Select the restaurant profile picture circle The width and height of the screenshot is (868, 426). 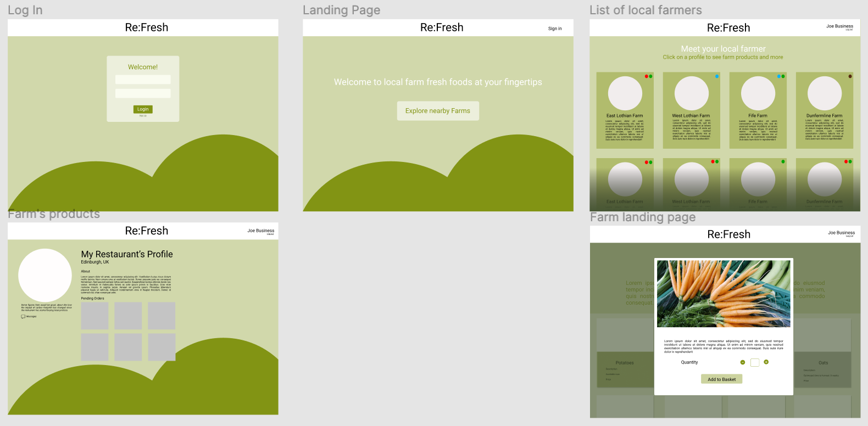pyautogui.click(x=45, y=276)
